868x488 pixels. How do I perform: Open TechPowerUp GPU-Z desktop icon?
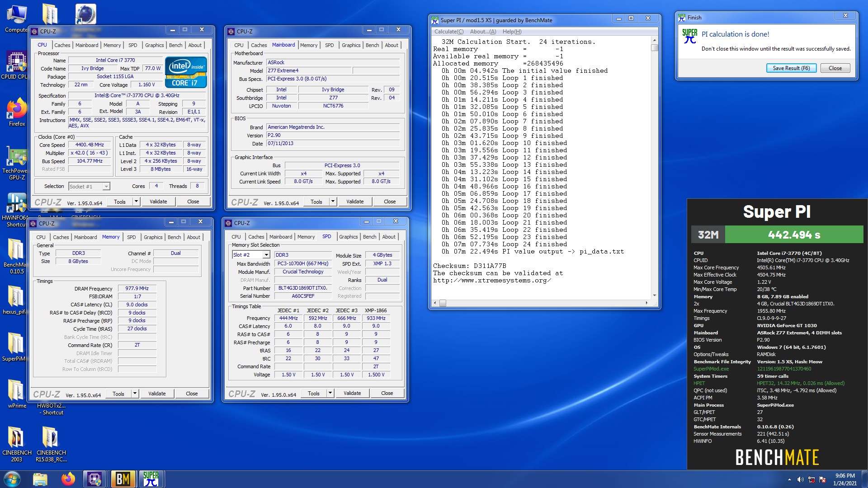pos(16,163)
